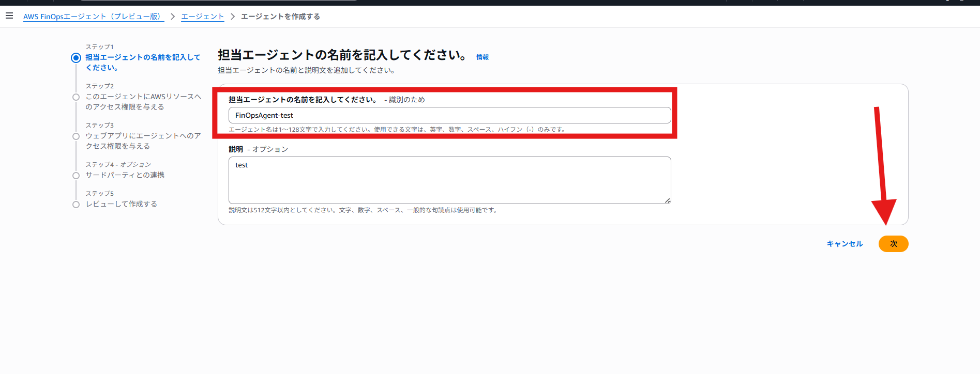Focus the agent name field containing FinOpsAgent-test
This screenshot has height=374, width=980.
449,115
